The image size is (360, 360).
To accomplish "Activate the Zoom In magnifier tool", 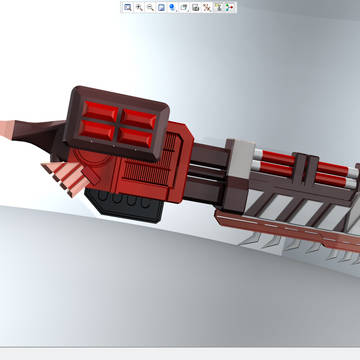I will 139,7.
